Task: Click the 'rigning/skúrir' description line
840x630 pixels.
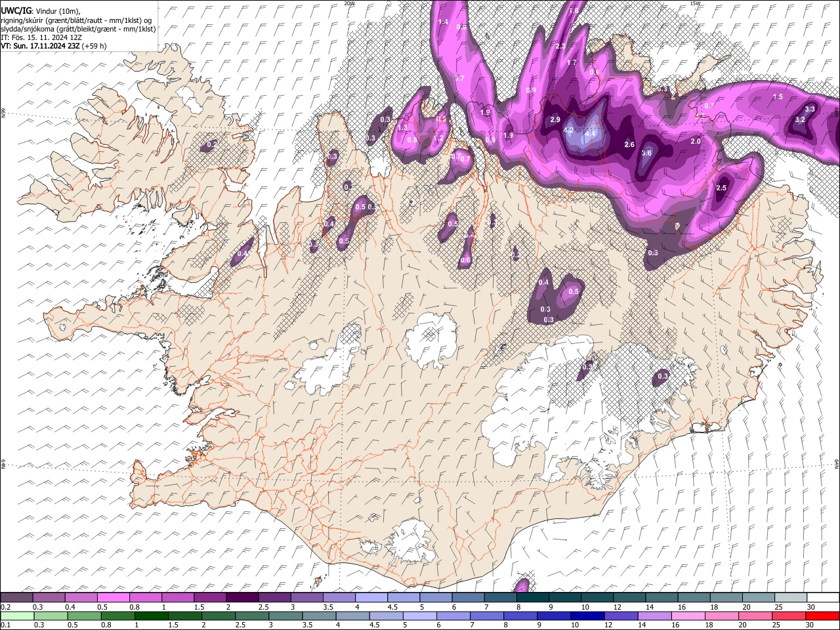Action: pyautogui.click(x=76, y=20)
